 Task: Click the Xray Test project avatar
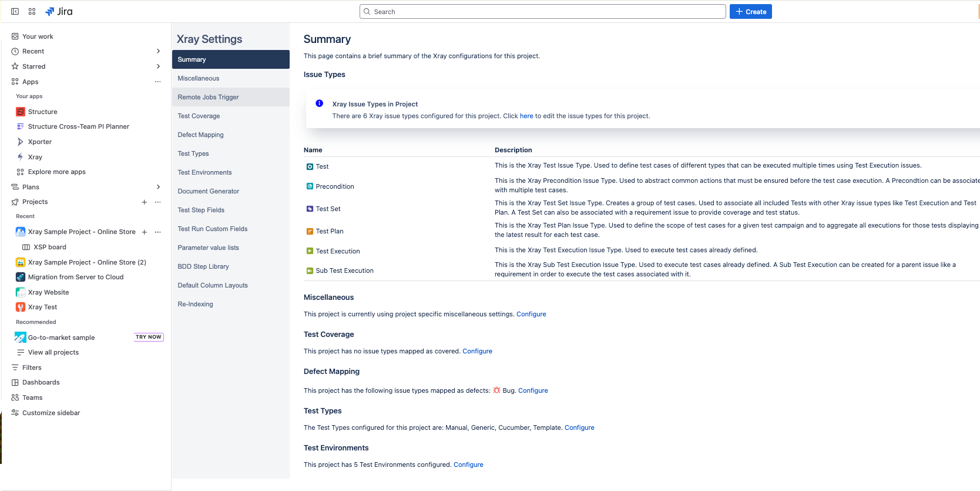click(21, 307)
